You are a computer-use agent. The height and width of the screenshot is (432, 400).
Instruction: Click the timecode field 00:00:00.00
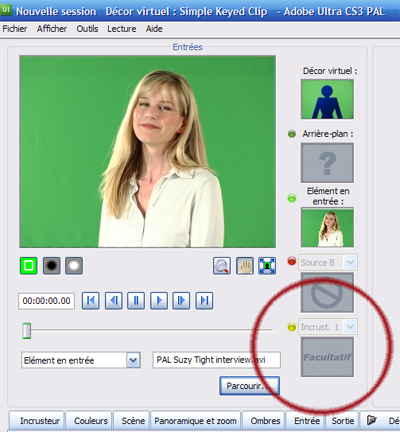click(46, 301)
